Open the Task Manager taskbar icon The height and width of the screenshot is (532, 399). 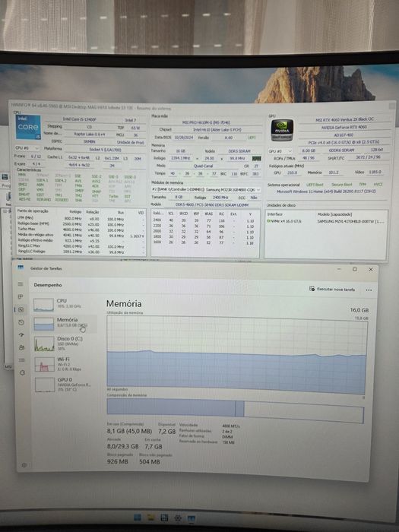coord(191,518)
